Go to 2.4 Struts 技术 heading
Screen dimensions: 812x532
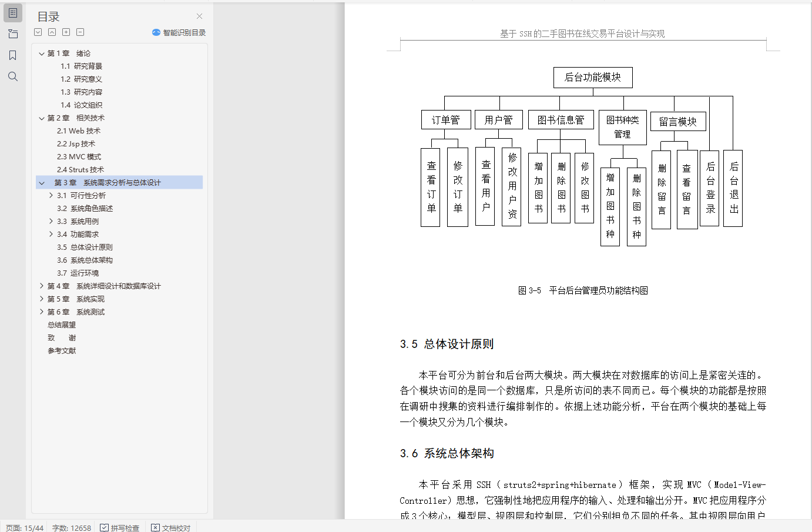80,170
